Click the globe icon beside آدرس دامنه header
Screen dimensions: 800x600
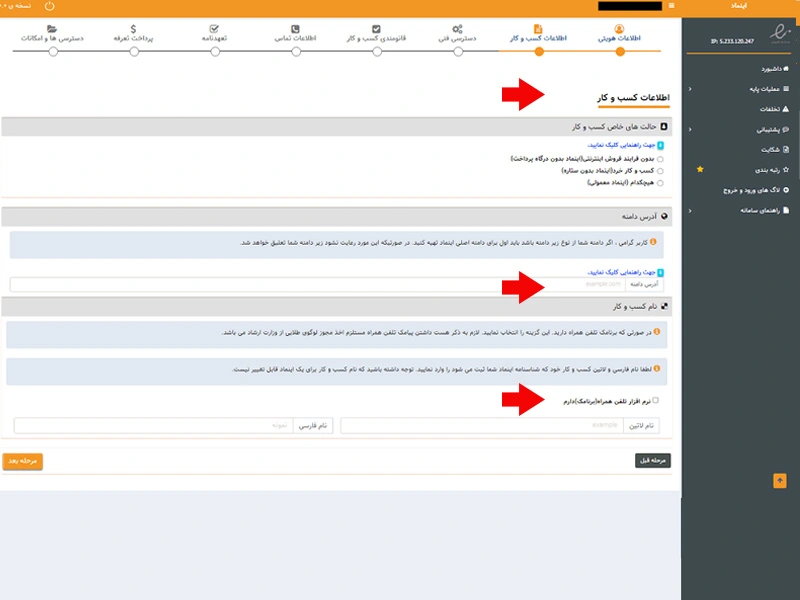(x=664, y=216)
